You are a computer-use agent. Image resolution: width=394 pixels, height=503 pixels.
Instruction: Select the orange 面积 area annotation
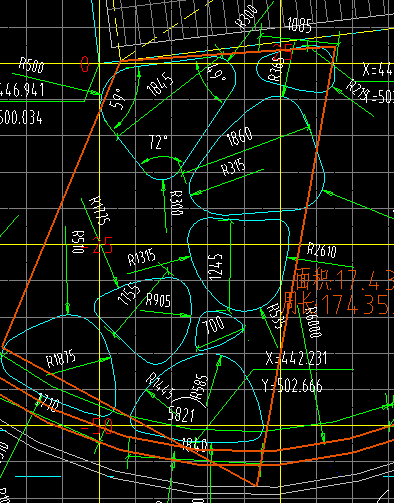pyautogui.click(x=344, y=279)
